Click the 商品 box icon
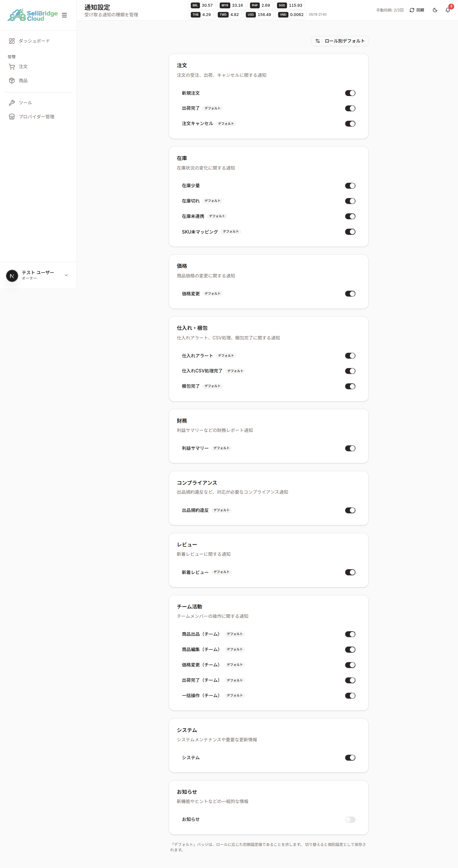This screenshot has height=868, width=458. 12,81
